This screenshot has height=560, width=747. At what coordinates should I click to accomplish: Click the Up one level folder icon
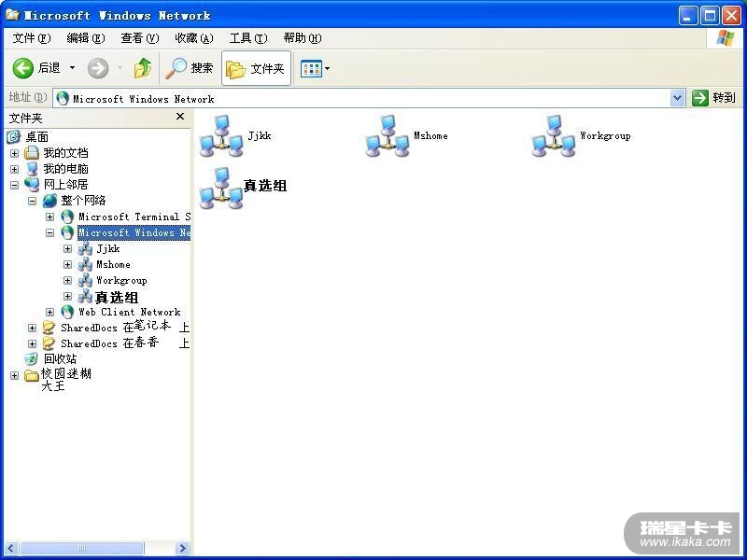[x=143, y=68]
